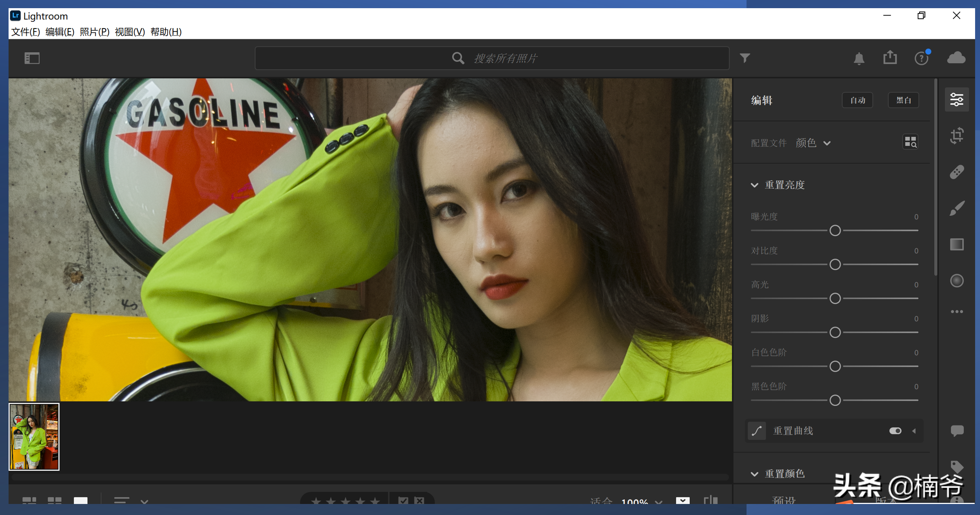Toggle black and white (黑白) mode
The image size is (980, 515).
[903, 100]
